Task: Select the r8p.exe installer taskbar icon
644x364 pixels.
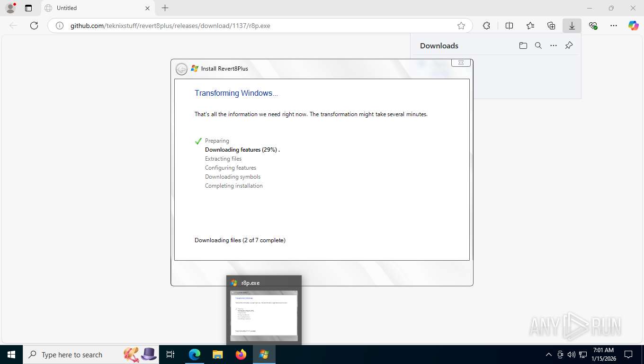Action: [x=264, y=355]
